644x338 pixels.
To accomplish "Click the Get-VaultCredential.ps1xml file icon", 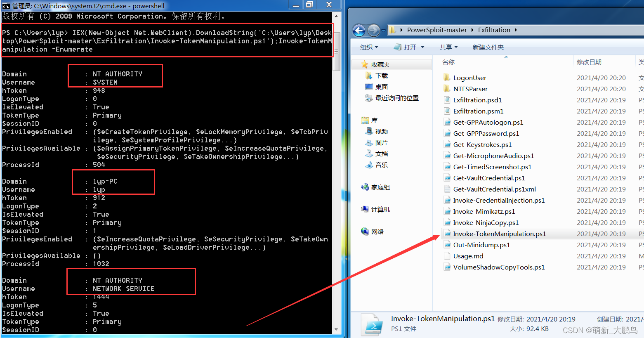I will pos(447,189).
